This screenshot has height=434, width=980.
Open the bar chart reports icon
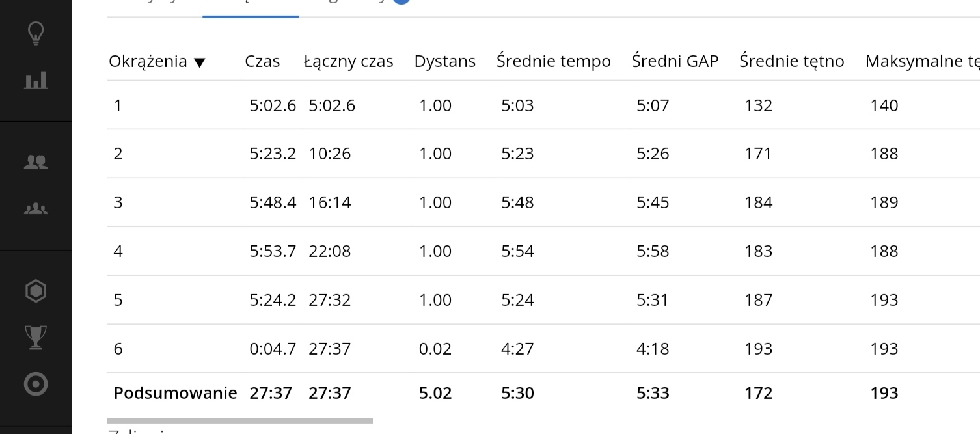36,81
